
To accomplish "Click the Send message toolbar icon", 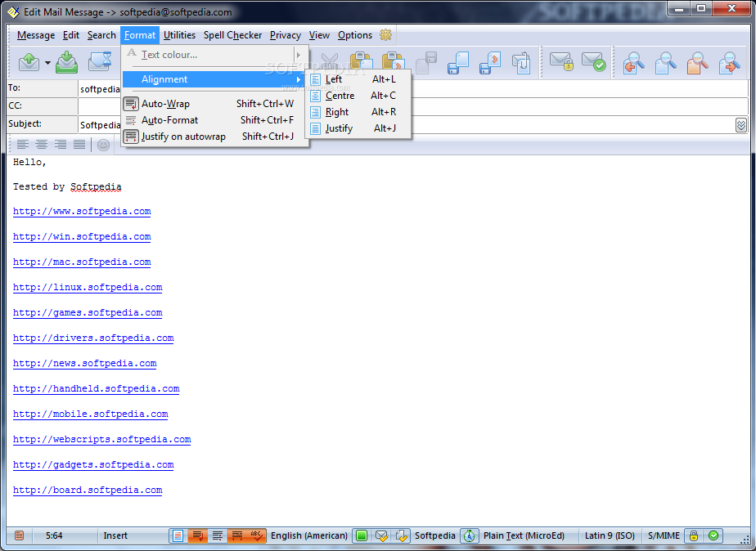I will point(29,63).
